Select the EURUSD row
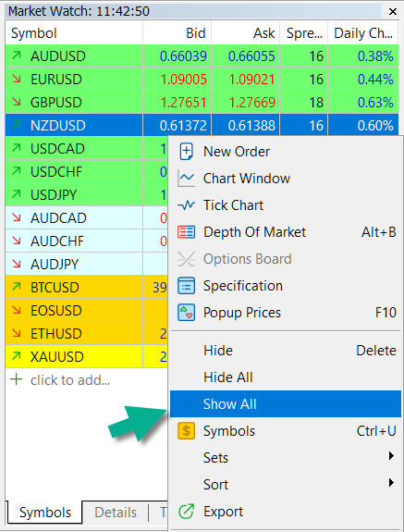Screen dimensions: 404x532 pyautogui.click(x=202, y=79)
